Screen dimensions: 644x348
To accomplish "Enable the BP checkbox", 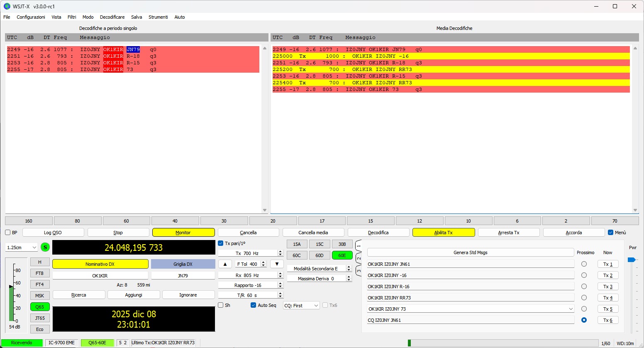I will [x=7, y=233].
